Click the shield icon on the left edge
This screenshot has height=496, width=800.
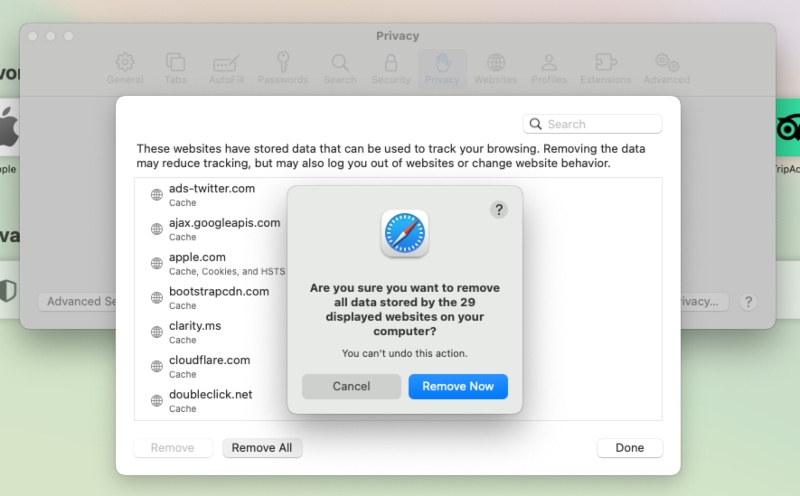pos(8,291)
